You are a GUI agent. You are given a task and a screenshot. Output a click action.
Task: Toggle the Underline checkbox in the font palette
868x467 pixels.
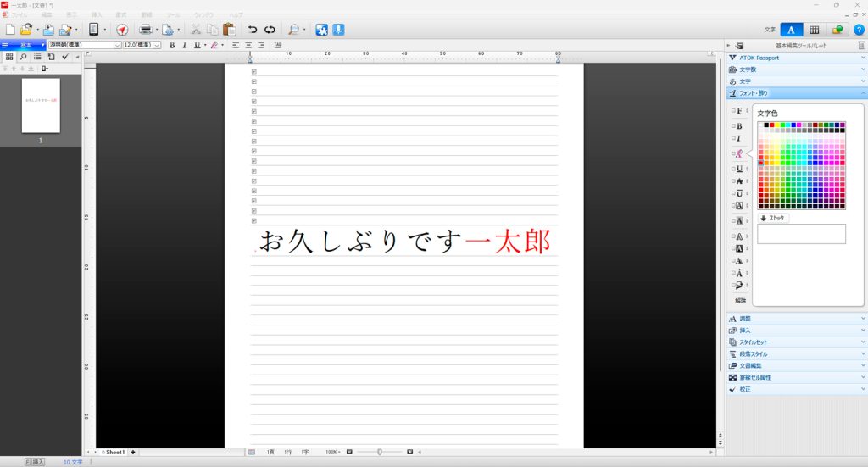733,169
